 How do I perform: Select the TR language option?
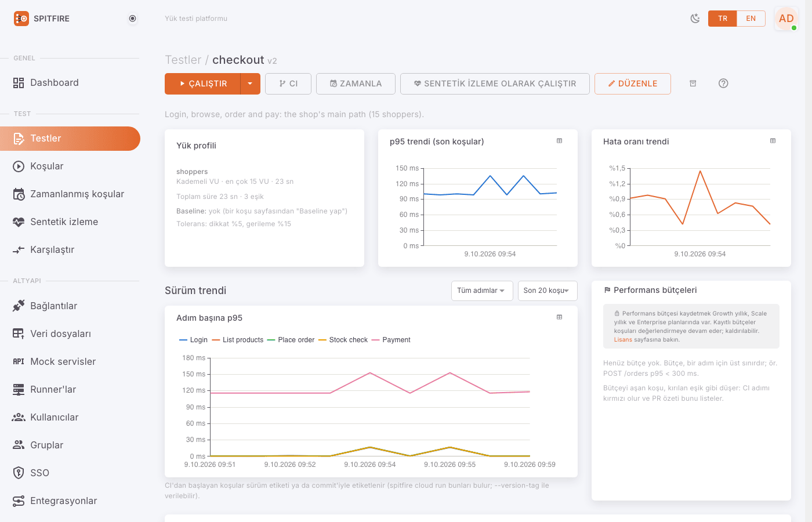click(x=723, y=19)
